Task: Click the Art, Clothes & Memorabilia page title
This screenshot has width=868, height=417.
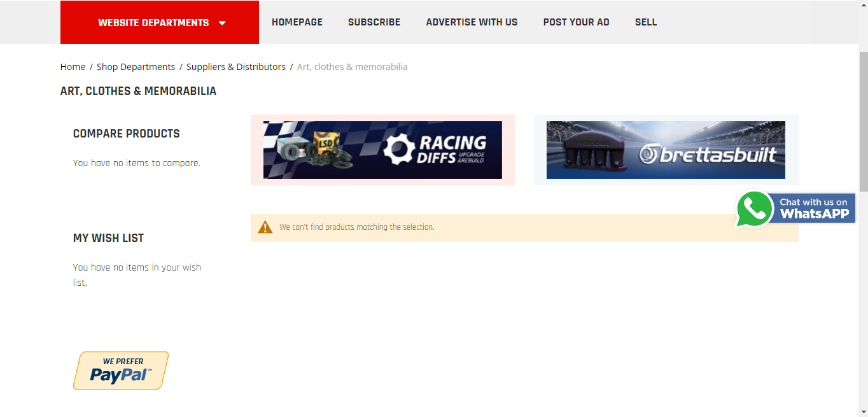Action: coord(138,91)
